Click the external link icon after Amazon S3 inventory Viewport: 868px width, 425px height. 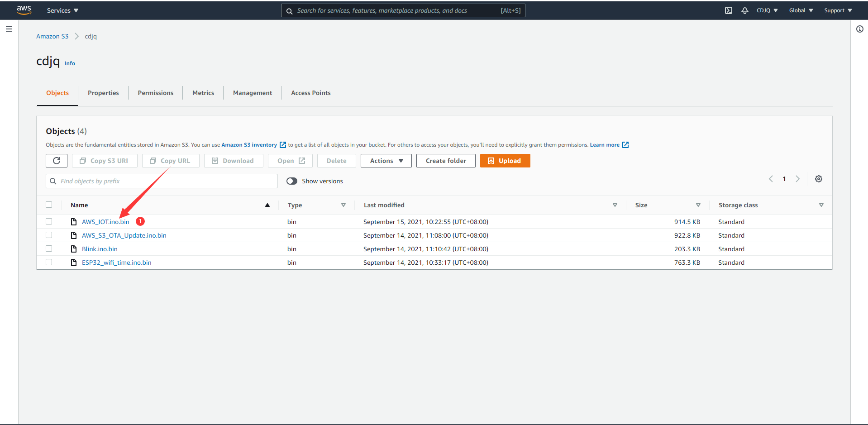[x=283, y=145]
